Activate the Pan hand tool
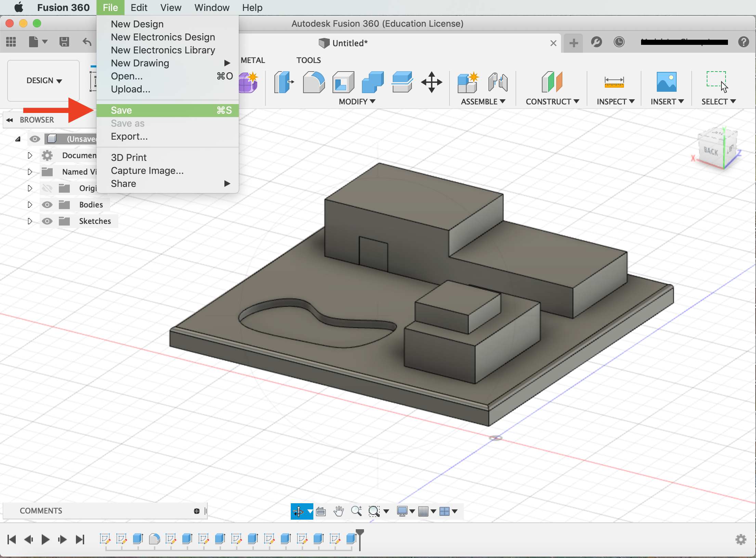This screenshot has width=756, height=558. [339, 511]
